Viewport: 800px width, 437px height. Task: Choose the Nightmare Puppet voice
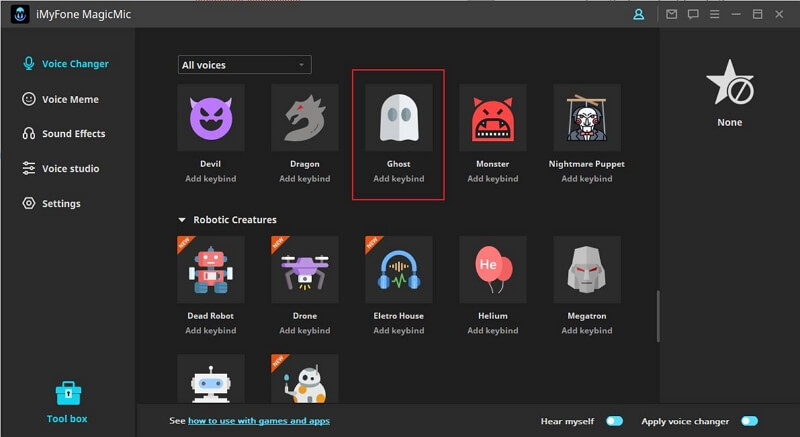click(587, 118)
